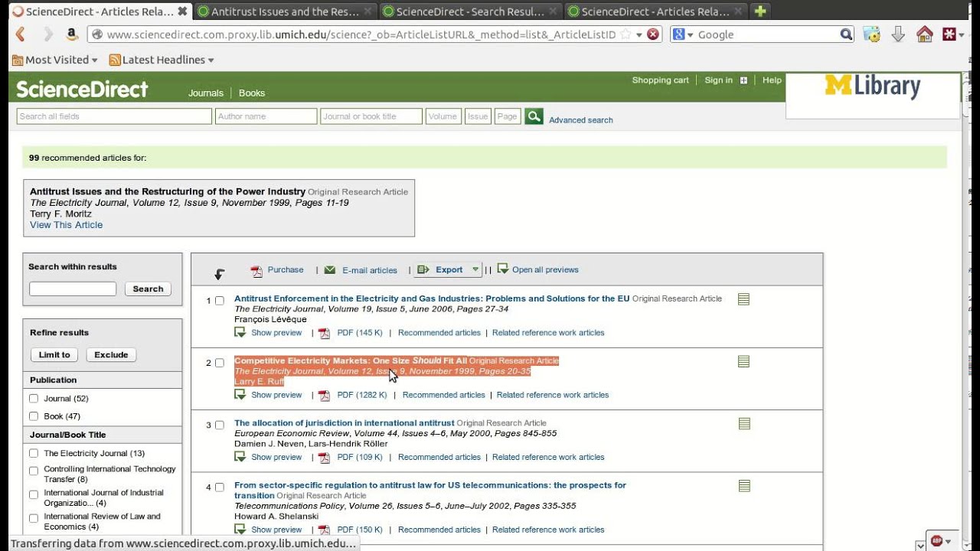Open the View This Article link

point(66,225)
